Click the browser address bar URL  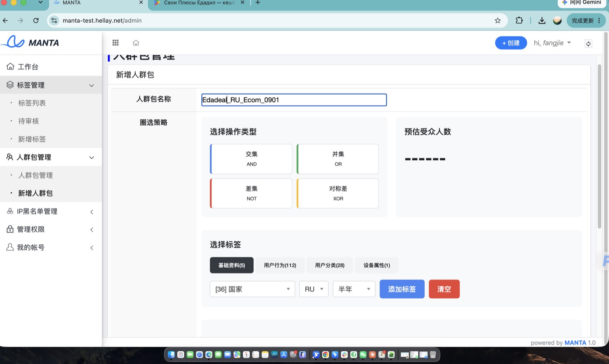pos(102,20)
